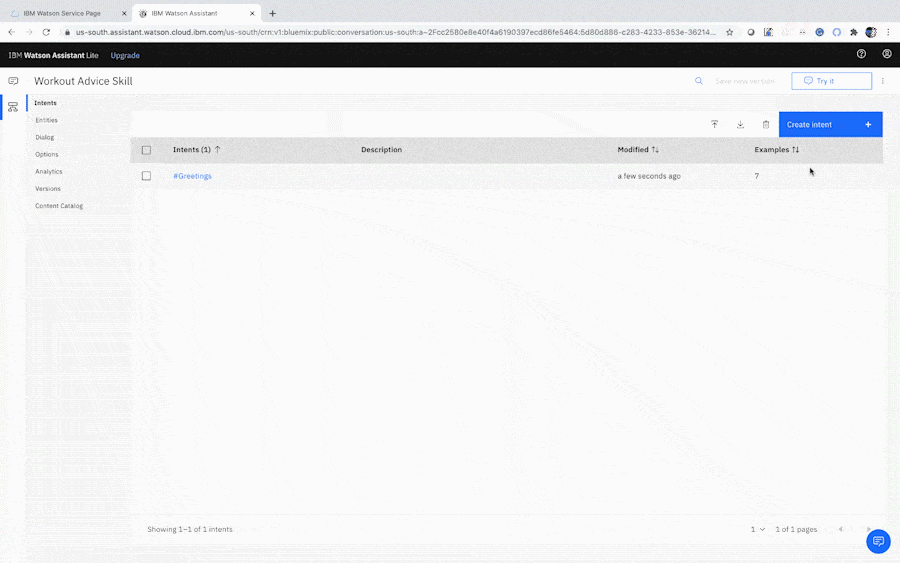Open Analytics in the sidebar
The image size is (900, 563).
(x=49, y=172)
